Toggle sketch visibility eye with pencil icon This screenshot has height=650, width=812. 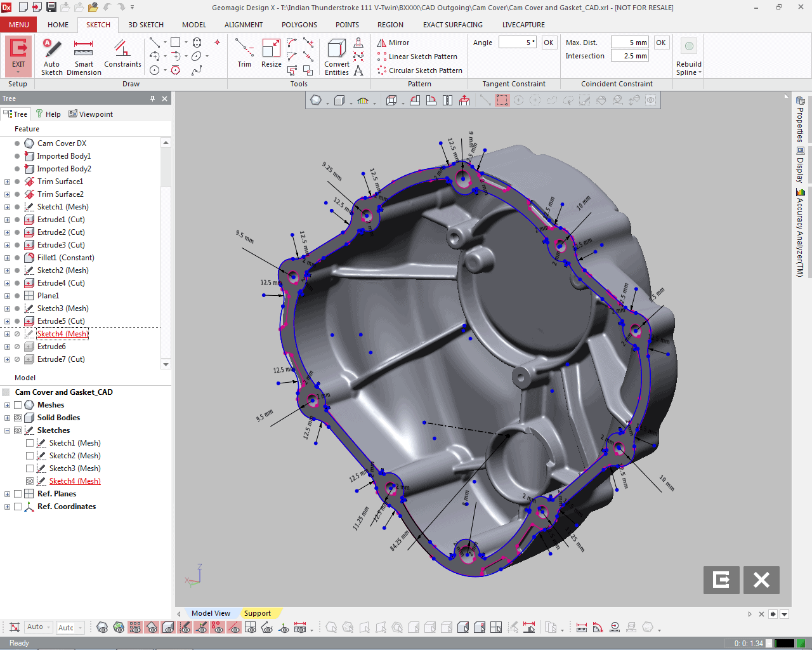[185, 628]
